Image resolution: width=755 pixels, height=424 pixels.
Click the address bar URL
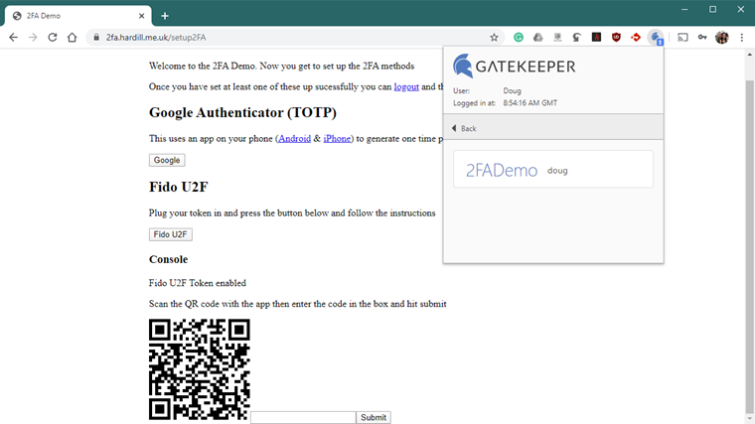click(x=156, y=38)
